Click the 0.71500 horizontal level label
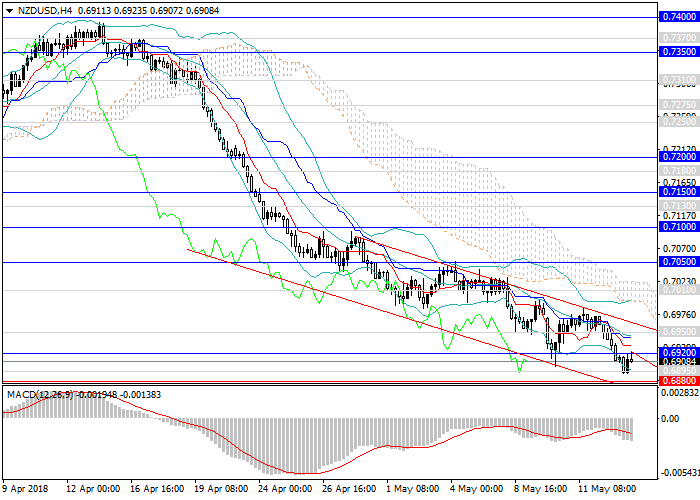700x500 pixels. coord(677,192)
